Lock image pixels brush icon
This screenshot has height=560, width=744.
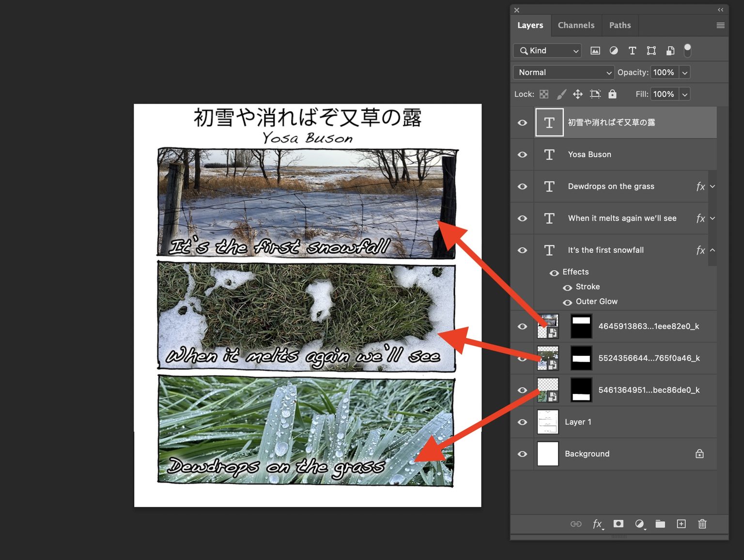561,94
